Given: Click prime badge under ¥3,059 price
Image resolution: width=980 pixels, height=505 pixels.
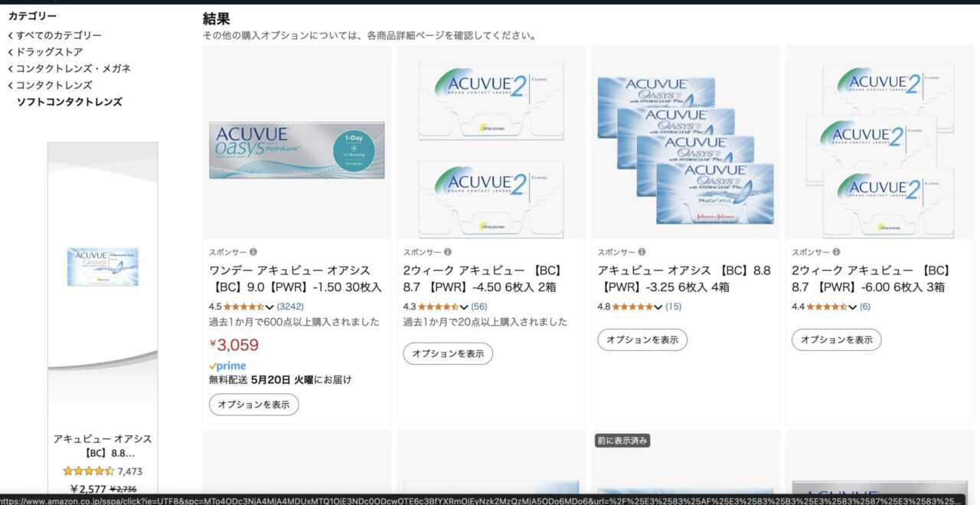Looking at the screenshot, I should (227, 366).
